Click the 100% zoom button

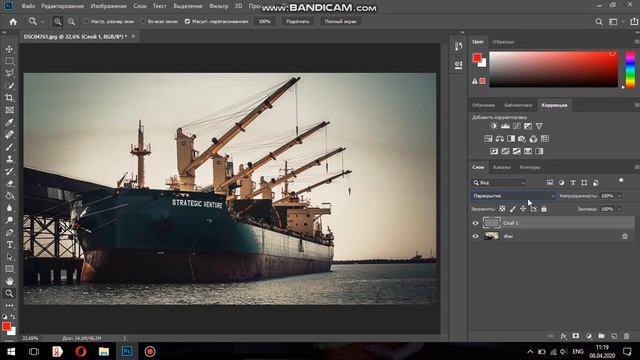click(264, 21)
